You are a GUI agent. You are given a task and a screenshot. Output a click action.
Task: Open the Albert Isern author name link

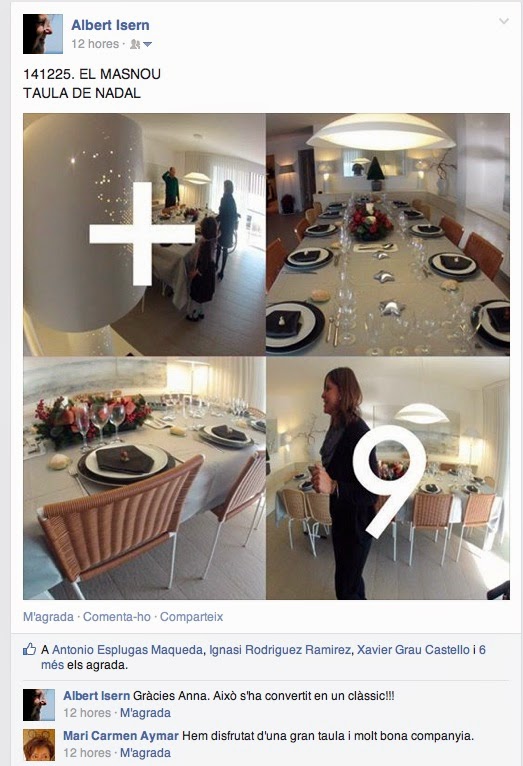click(x=110, y=25)
